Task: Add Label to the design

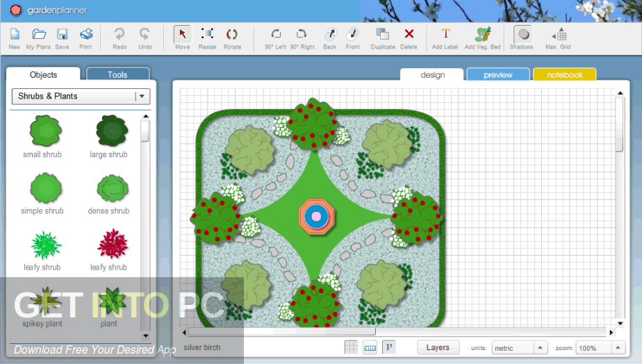Action: (445, 33)
